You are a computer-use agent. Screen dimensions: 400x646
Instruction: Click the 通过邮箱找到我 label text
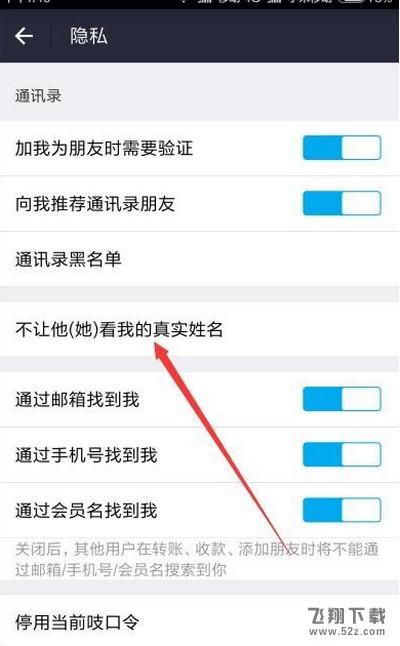point(77,399)
